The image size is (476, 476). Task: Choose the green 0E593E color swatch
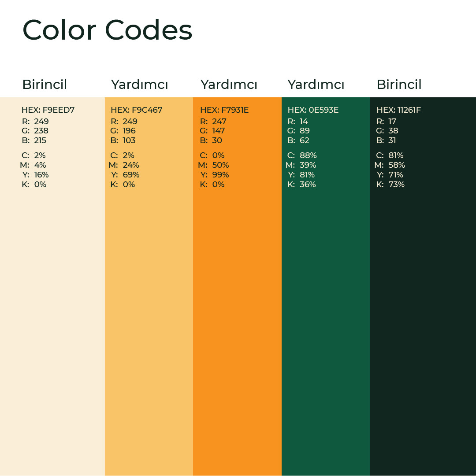click(x=326, y=286)
